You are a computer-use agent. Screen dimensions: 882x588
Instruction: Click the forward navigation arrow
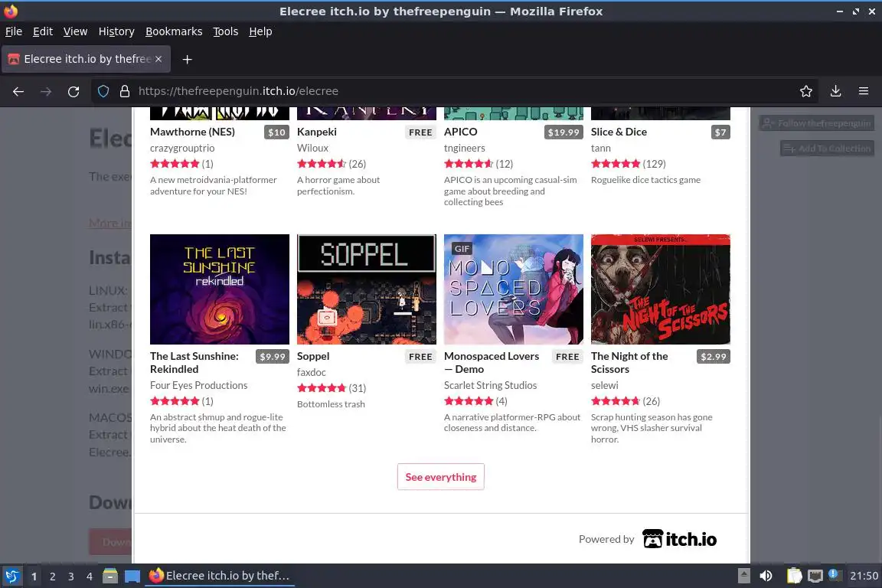tap(46, 91)
